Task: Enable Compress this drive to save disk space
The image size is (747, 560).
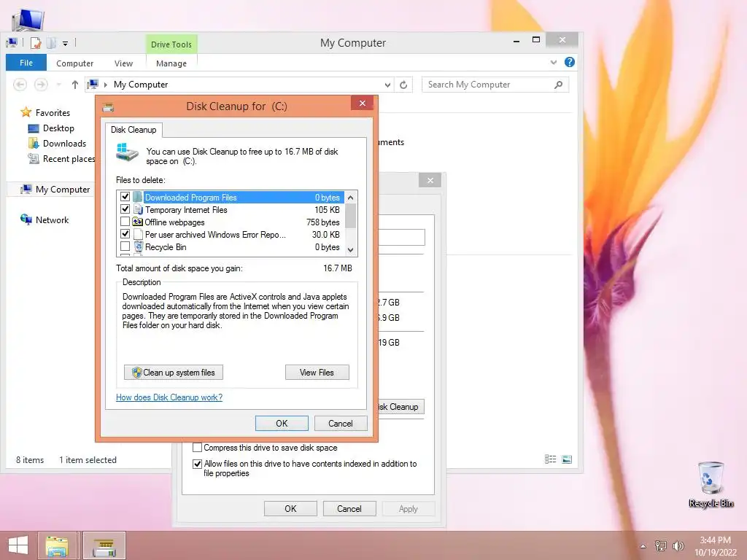Action: [197, 448]
